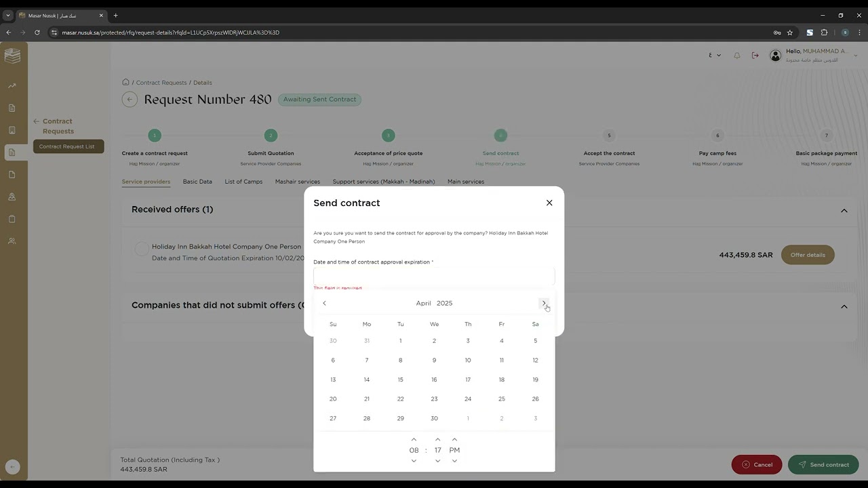The height and width of the screenshot is (488, 868).
Task: Collapse Companies that did not submit offers
Action: pos(844,306)
